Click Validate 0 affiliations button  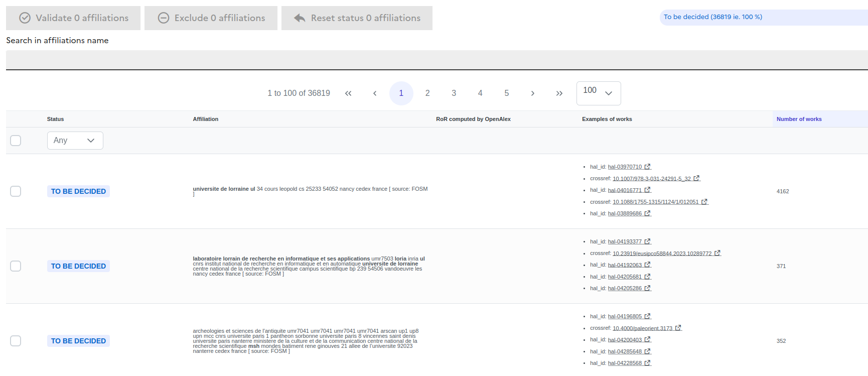(x=73, y=18)
